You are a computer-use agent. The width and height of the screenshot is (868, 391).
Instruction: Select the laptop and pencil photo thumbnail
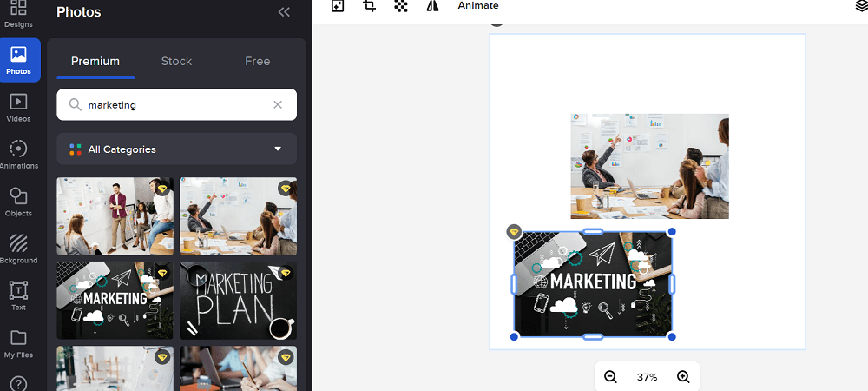point(238,368)
